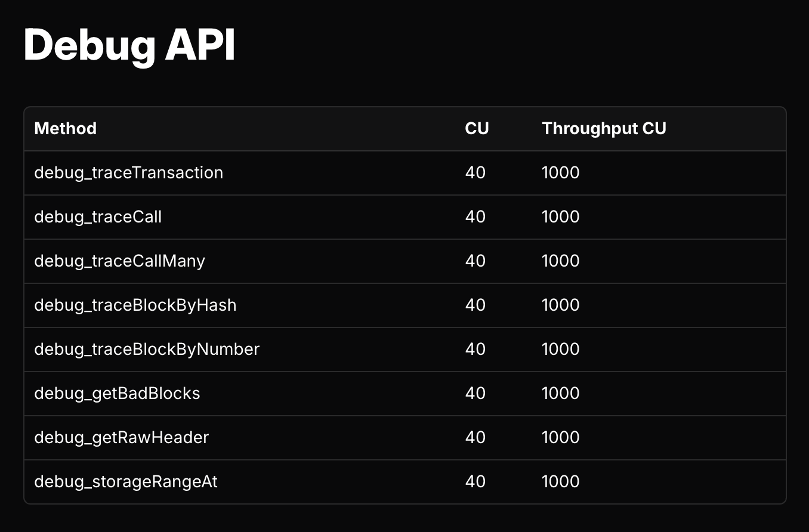The width and height of the screenshot is (809, 532).
Task: Select the debug_traceTransaction method name
Action: tap(129, 173)
